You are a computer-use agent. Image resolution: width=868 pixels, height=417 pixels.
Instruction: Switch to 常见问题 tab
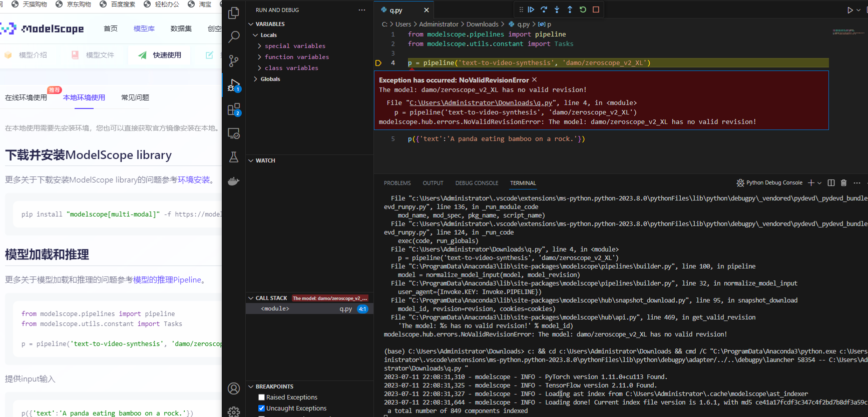pos(135,97)
